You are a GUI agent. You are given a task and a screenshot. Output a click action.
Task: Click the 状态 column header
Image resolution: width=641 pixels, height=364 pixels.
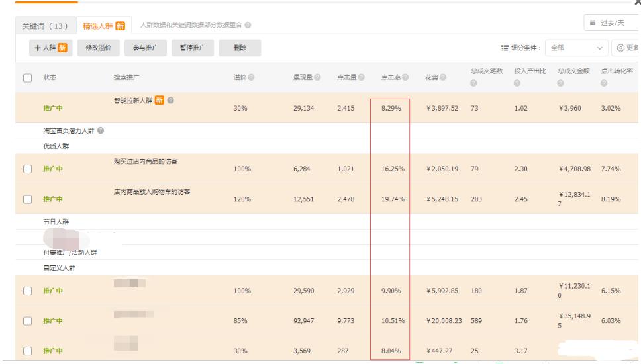click(50, 77)
